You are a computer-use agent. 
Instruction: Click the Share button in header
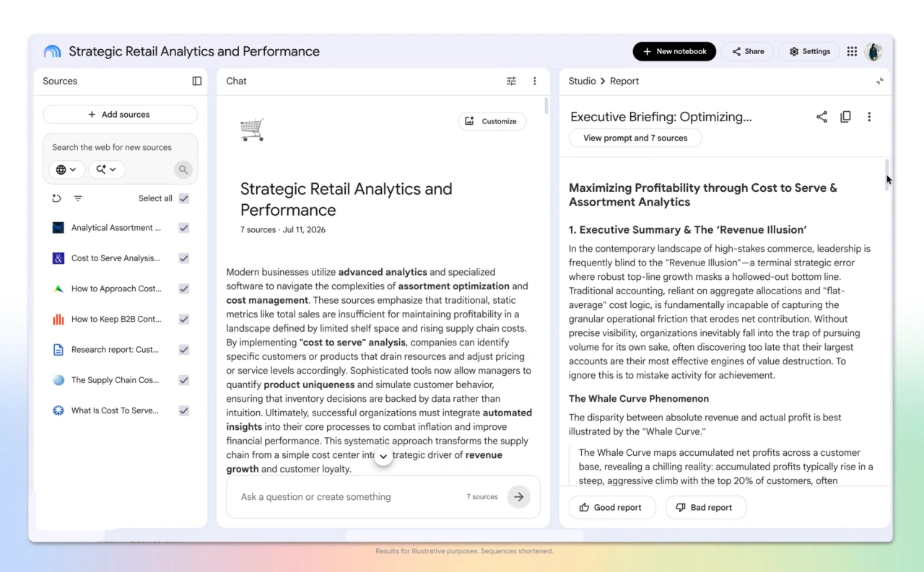pyautogui.click(x=747, y=51)
